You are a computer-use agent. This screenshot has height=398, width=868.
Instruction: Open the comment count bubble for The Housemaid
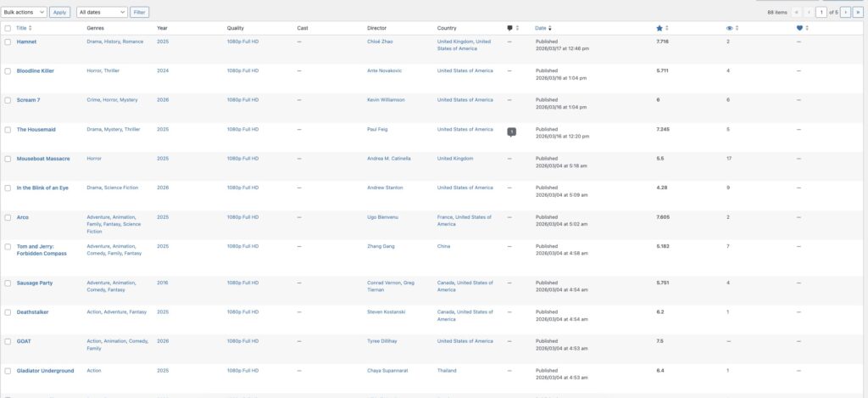click(x=511, y=132)
